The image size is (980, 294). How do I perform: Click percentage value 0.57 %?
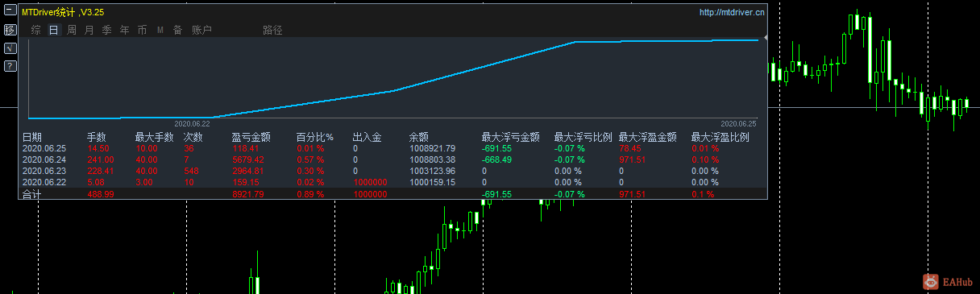[310, 159]
